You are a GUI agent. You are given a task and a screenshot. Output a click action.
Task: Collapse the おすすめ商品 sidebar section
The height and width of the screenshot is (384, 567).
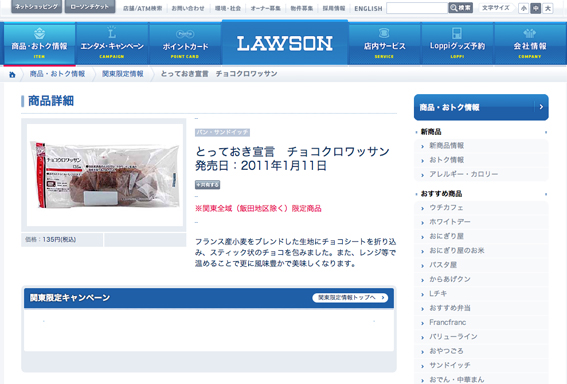click(546, 195)
